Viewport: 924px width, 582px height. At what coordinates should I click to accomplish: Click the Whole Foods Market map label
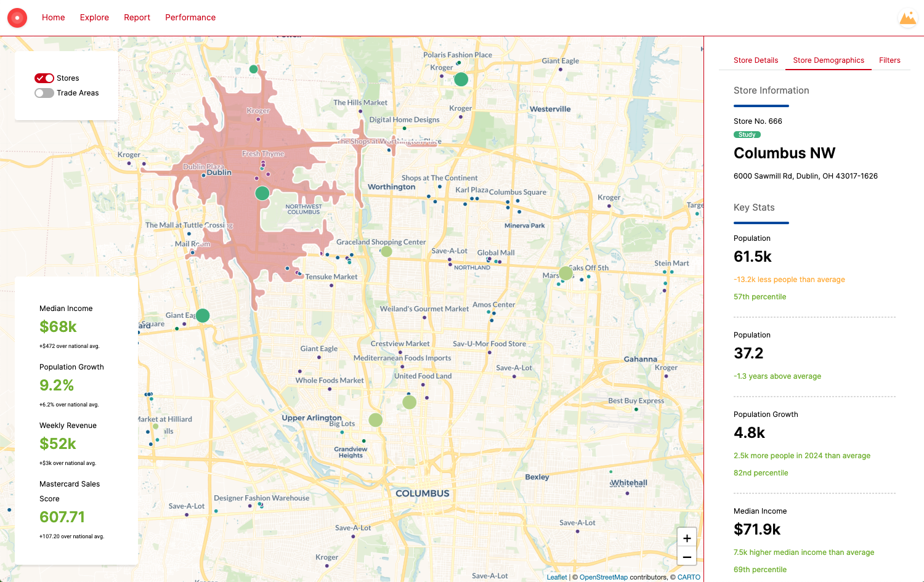pos(330,381)
